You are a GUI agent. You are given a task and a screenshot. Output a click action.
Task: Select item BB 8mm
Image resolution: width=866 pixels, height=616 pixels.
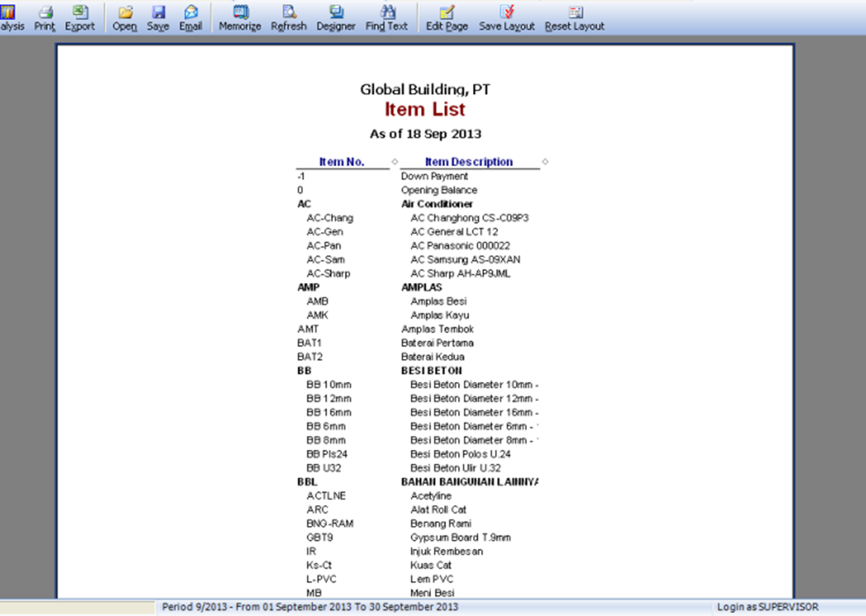[326, 440]
